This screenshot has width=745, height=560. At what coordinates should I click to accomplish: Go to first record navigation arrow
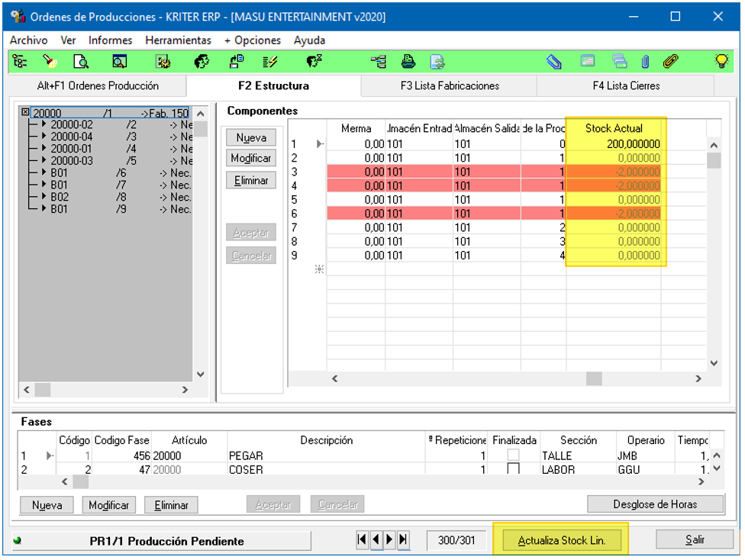tap(362, 539)
